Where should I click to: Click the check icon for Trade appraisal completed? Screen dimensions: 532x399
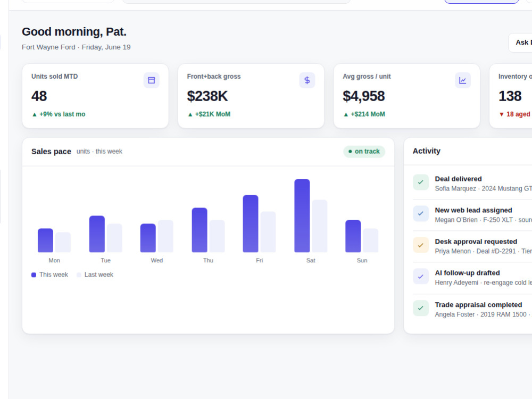click(421, 308)
